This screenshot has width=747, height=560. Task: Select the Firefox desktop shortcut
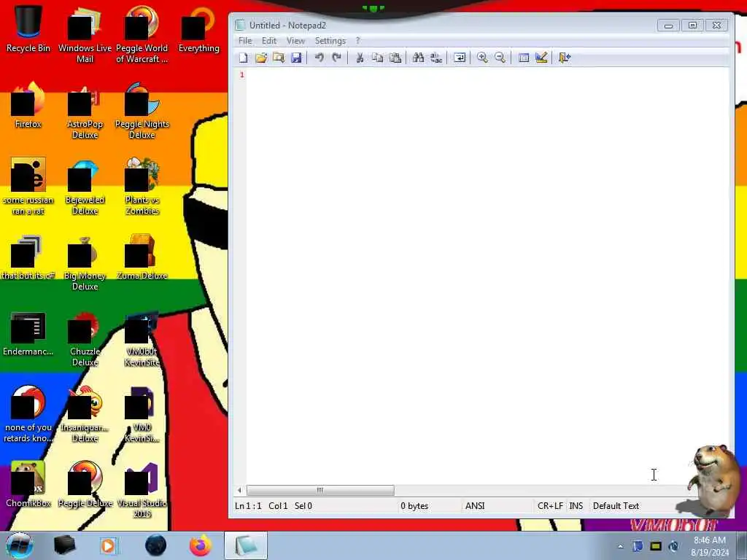(28, 105)
